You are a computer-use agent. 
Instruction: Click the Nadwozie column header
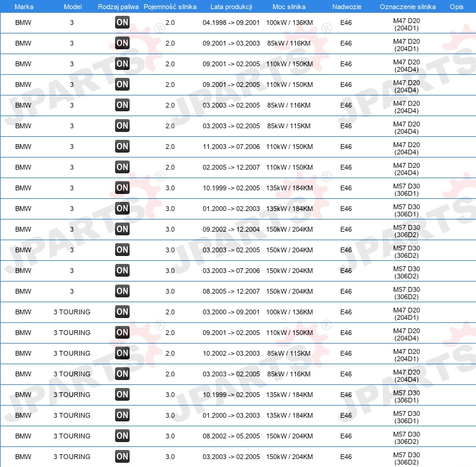pos(347,7)
